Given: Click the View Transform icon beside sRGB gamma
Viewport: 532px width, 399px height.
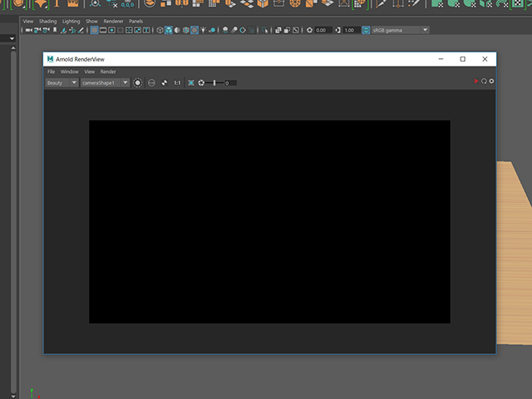Looking at the screenshot, I should (366, 30).
